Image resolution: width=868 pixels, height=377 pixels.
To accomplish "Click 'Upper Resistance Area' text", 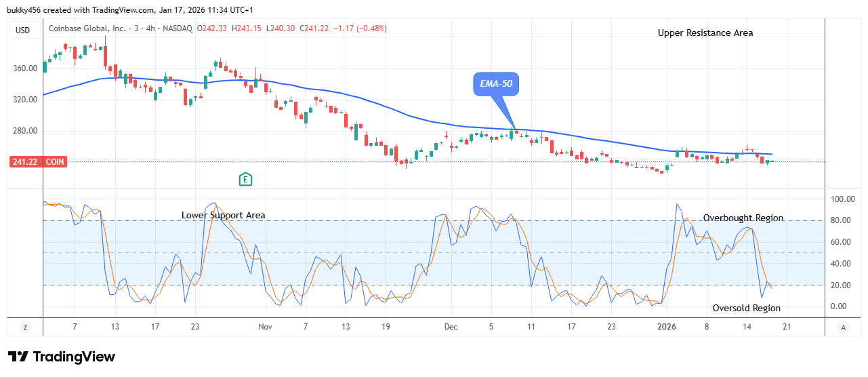I will pos(705,33).
